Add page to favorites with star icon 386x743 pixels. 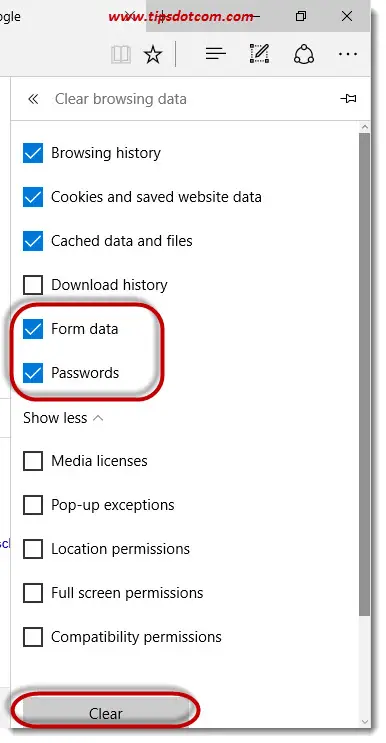153,55
